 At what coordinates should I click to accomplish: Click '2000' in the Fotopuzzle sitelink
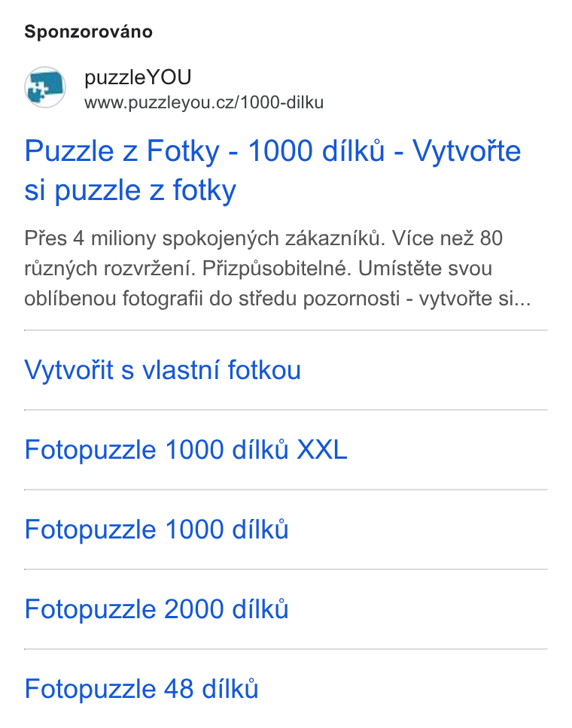(194, 608)
